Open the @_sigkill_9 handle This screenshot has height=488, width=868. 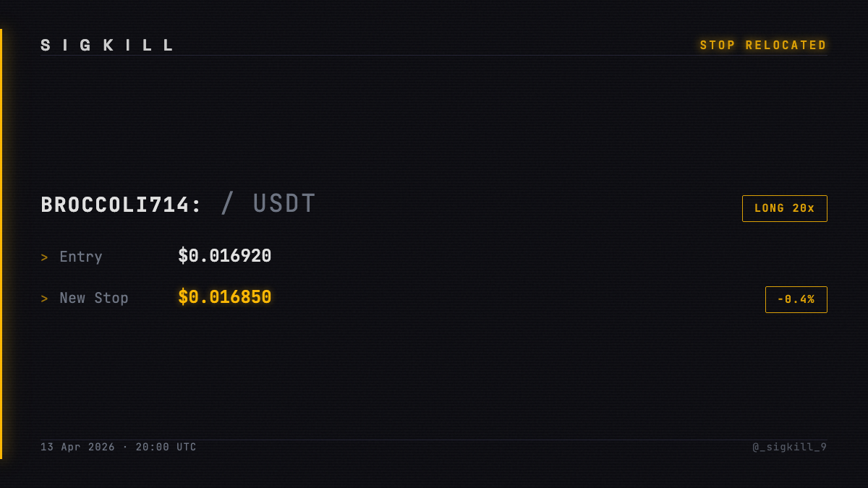789,448
